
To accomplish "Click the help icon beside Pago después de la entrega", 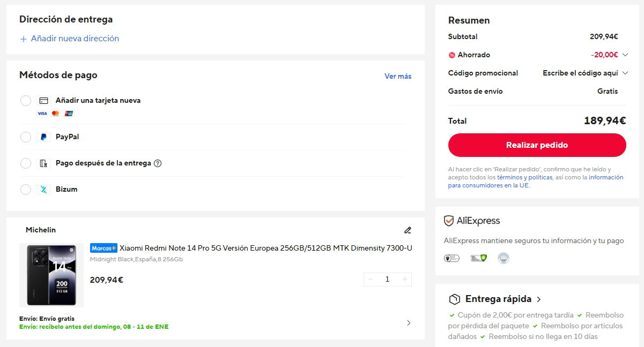I will click(x=158, y=163).
